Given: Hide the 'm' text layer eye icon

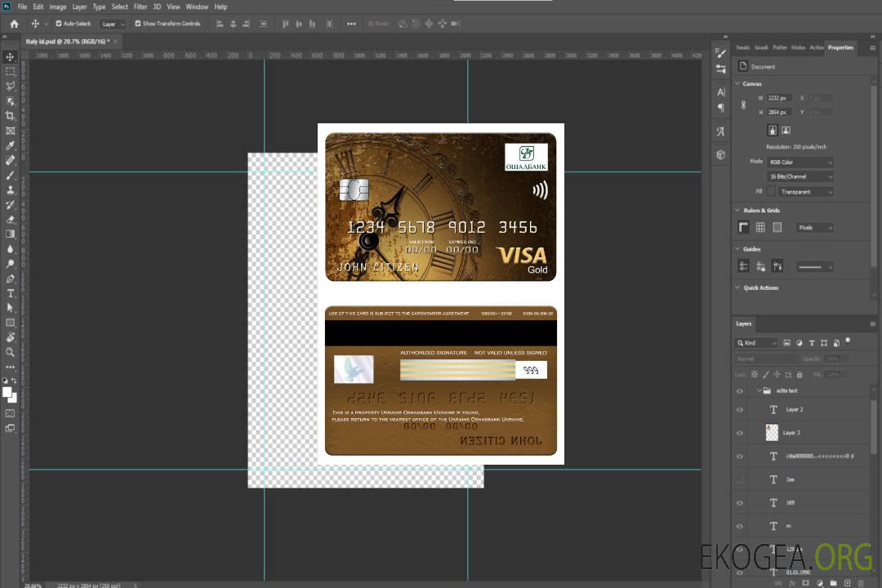Looking at the screenshot, I should pyautogui.click(x=740, y=527).
